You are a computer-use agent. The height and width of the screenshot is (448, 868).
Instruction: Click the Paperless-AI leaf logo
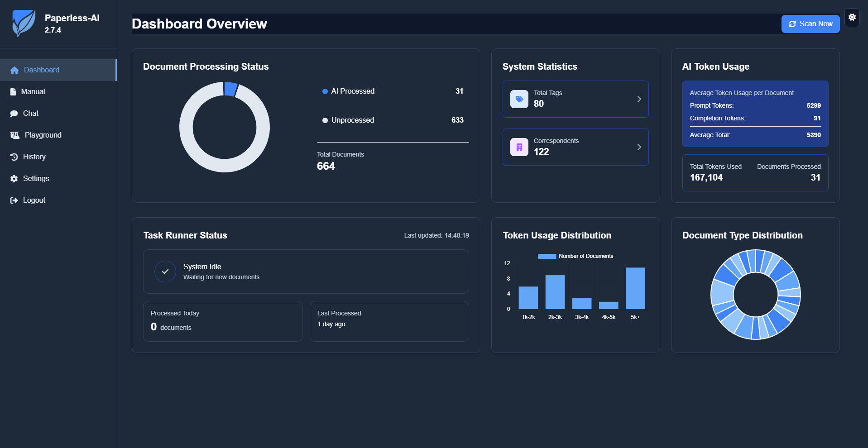coord(24,24)
